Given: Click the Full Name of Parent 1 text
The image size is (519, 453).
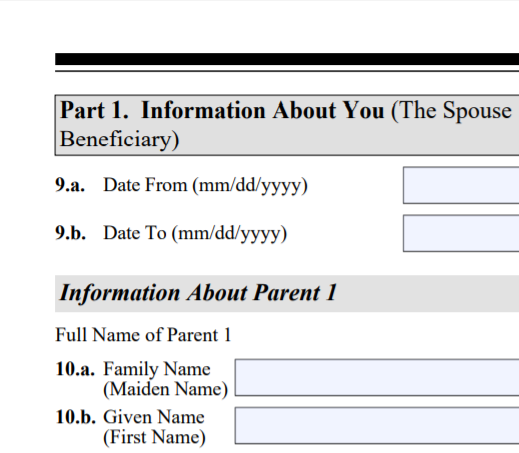Looking at the screenshot, I should (x=143, y=335).
